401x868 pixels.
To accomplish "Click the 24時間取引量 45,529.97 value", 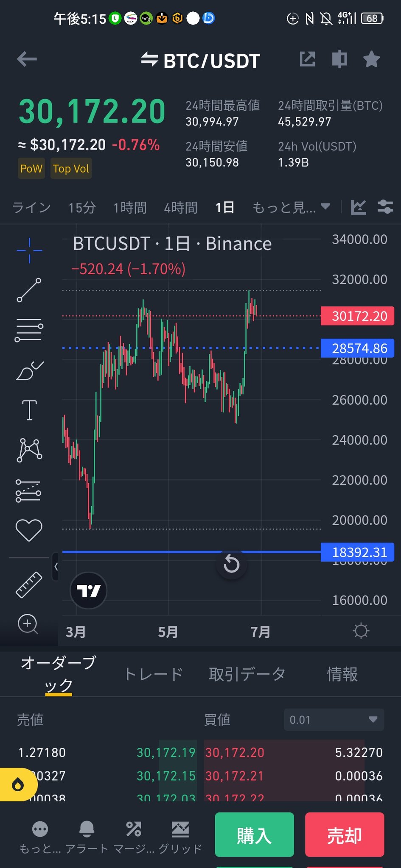I will (x=304, y=122).
